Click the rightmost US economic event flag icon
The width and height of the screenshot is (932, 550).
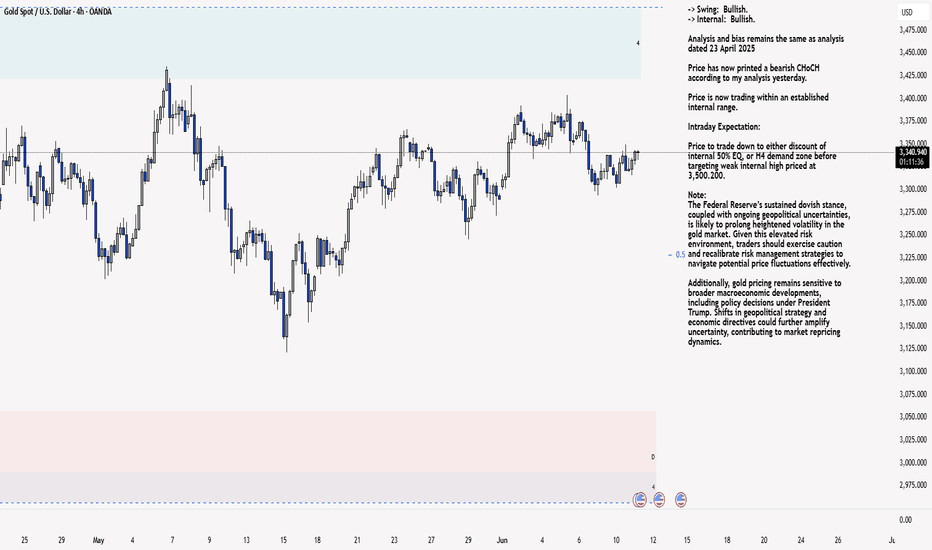[x=681, y=500]
